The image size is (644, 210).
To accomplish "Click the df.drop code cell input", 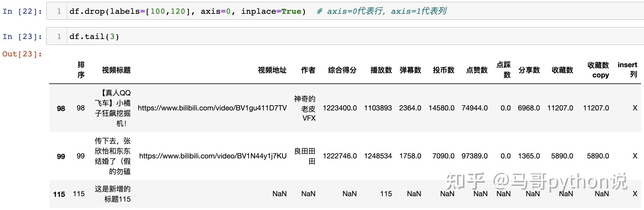I will pyautogui.click(x=345, y=11).
